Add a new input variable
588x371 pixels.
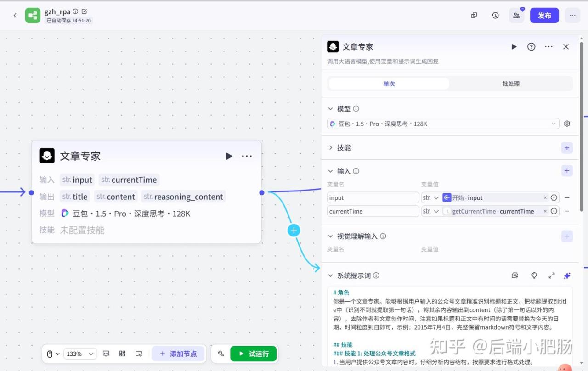567,171
